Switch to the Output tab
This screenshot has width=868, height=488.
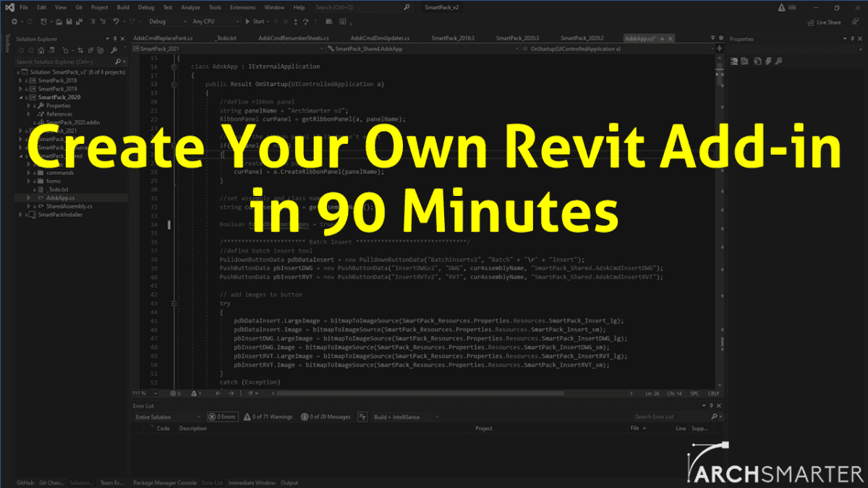[289, 482]
